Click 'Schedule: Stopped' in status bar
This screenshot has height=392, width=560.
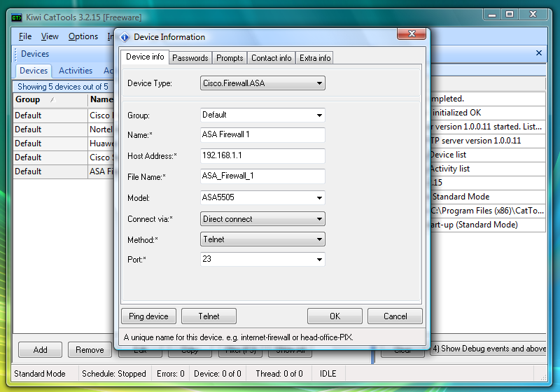[114, 374]
